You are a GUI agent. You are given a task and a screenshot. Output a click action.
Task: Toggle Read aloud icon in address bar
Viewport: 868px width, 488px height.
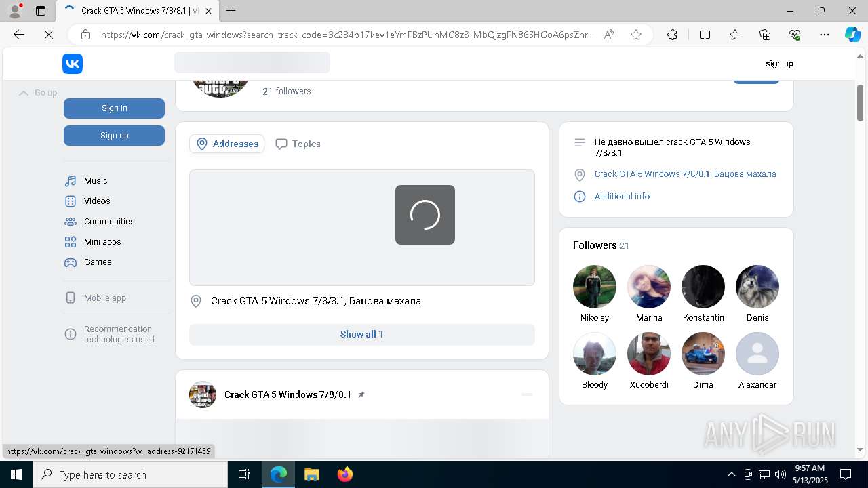pos(609,35)
